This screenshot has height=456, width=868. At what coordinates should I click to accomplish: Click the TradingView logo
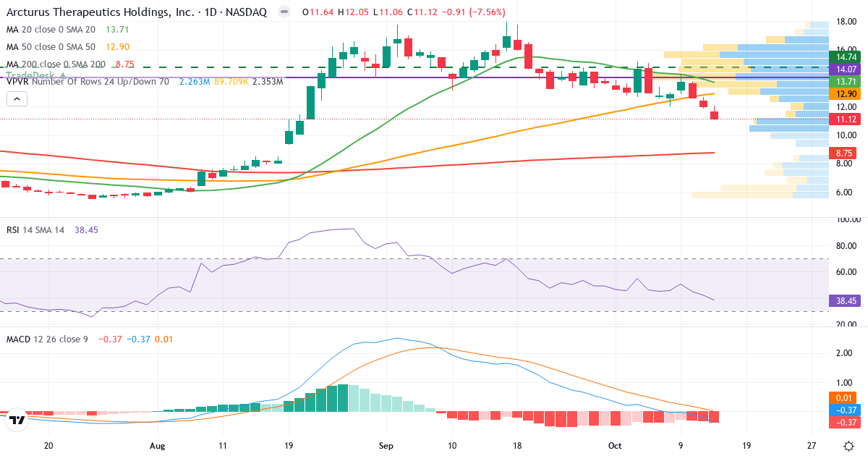pos(18,420)
